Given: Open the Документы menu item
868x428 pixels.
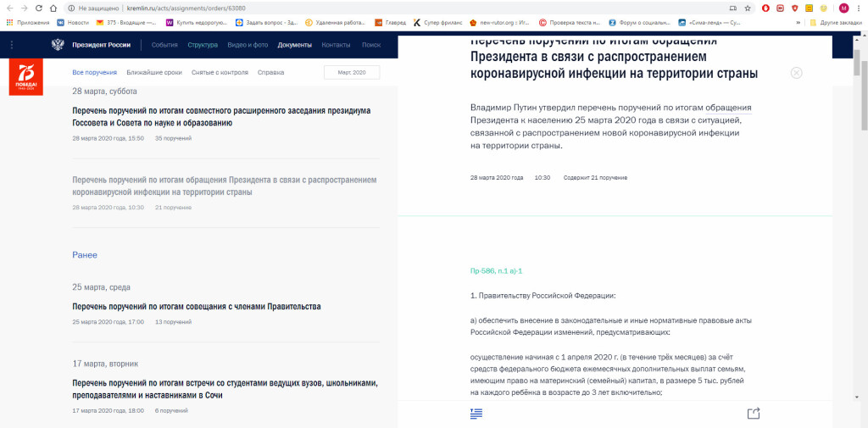Looking at the screenshot, I should pos(294,44).
